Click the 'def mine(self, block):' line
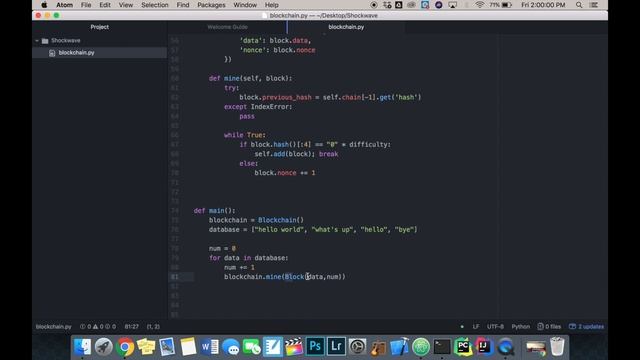 click(x=251, y=78)
